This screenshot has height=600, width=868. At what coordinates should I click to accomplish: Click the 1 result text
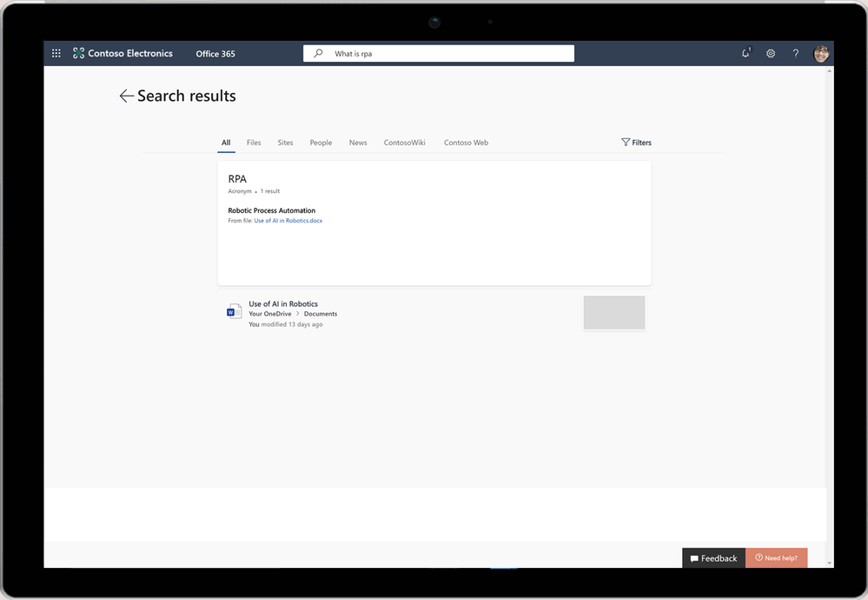pos(270,191)
